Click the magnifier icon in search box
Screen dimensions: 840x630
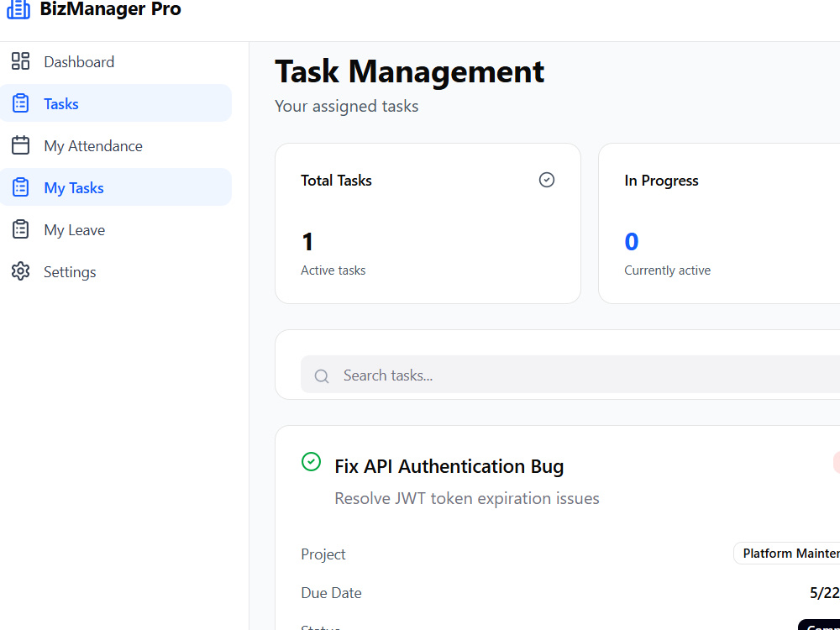[322, 376]
